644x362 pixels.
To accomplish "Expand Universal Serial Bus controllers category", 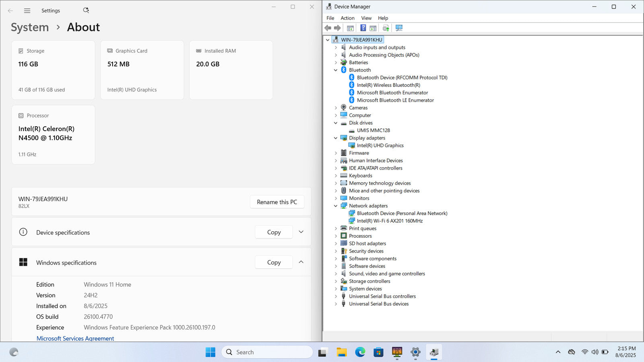I will [336, 296].
